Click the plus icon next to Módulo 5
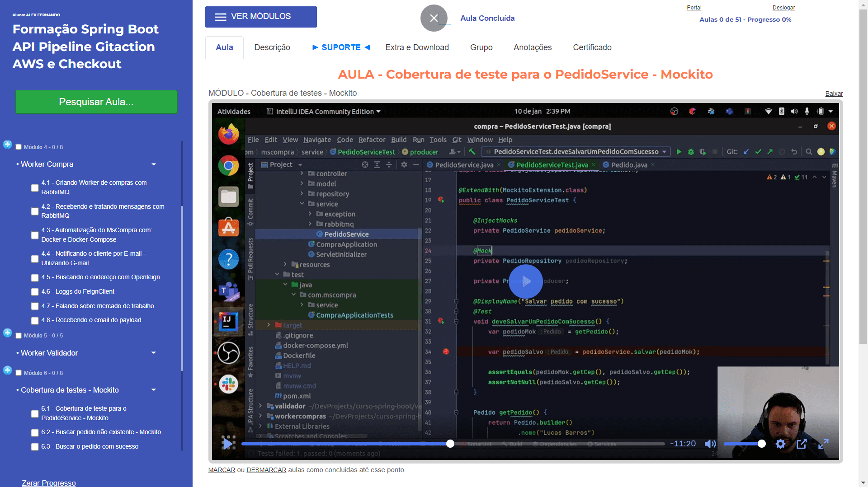 click(8, 333)
